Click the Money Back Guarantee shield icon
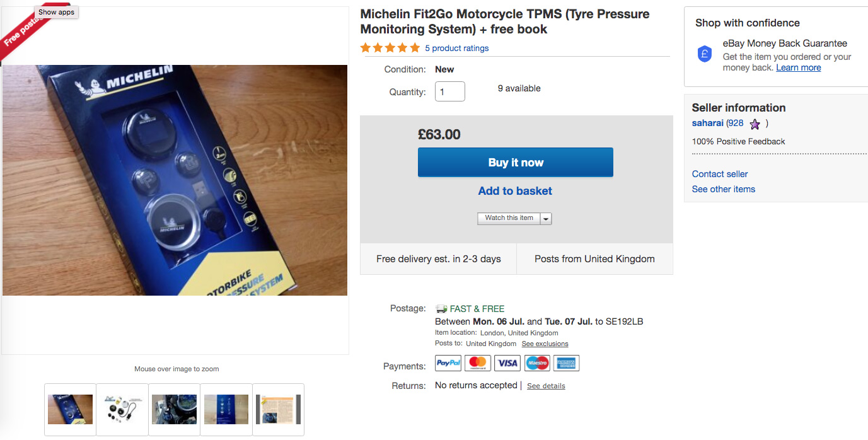868x440 pixels. pyautogui.click(x=705, y=54)
